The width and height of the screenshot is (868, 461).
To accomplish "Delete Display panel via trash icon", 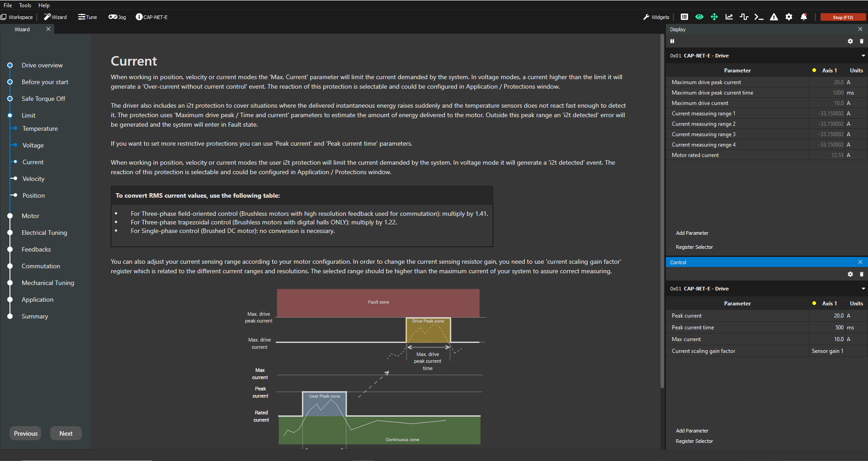I will (861, 41).
